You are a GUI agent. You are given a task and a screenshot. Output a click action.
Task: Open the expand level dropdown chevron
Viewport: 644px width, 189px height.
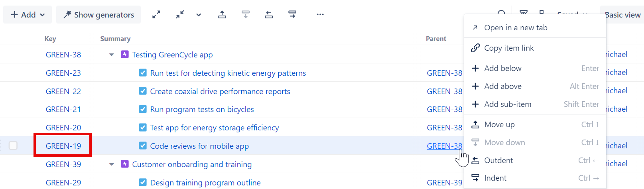(x=199, y=15)
